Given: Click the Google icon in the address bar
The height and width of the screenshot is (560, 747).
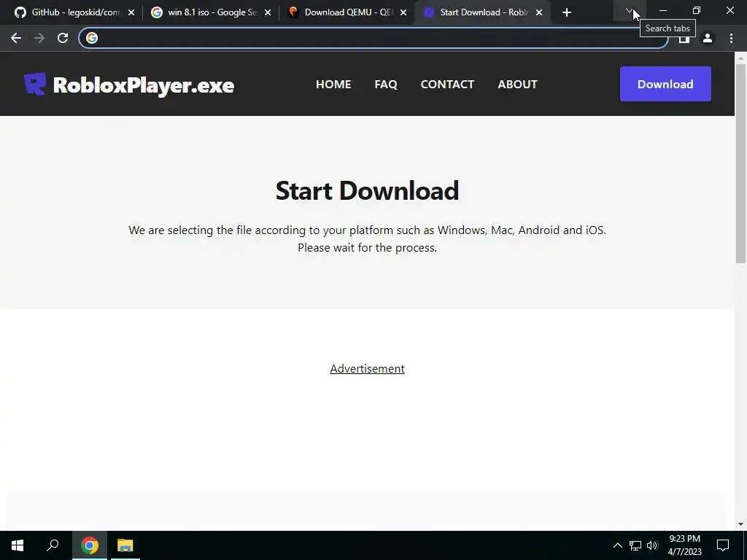Looking at the screenshot, I should pyautogui.click(x=92, y=38).
